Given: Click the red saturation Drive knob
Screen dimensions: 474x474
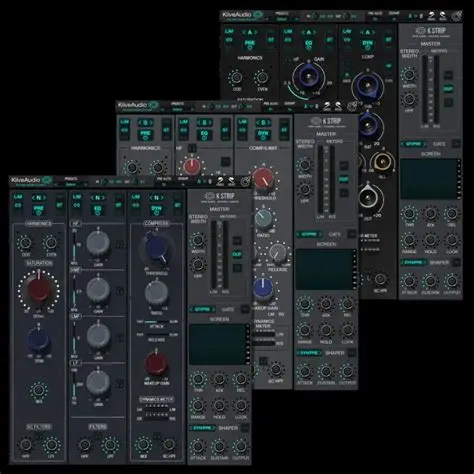Looking at the screenshot, I should click(x=39, y=290).
